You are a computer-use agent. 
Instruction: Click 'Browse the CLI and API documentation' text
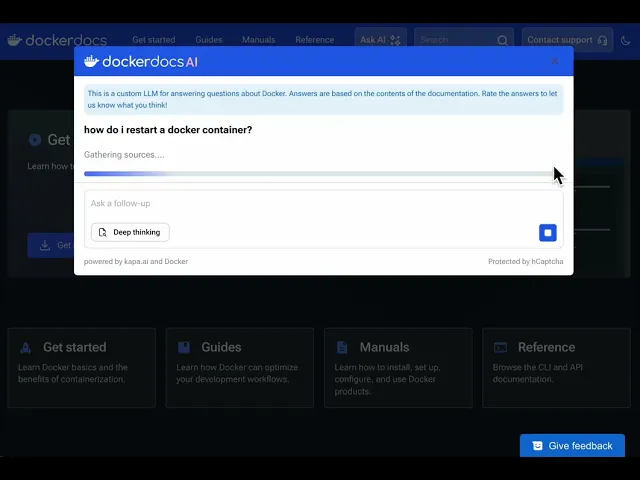point(538,373)
